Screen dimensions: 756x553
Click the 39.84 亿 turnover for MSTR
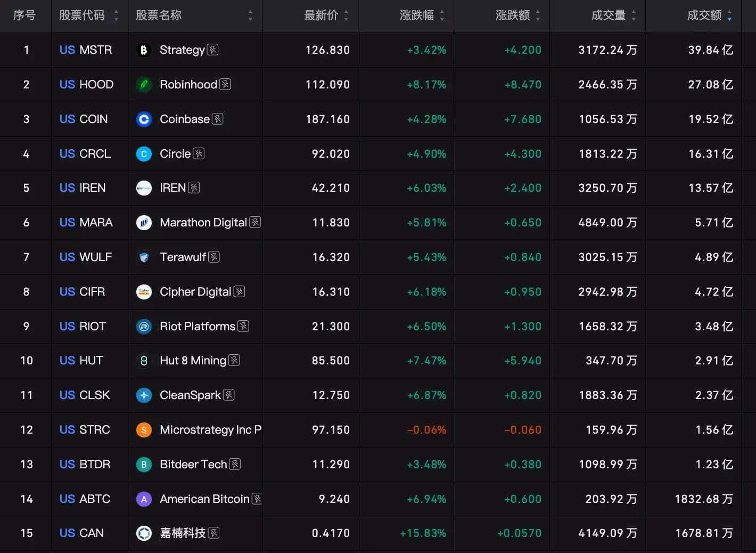(x=711, y=50)
